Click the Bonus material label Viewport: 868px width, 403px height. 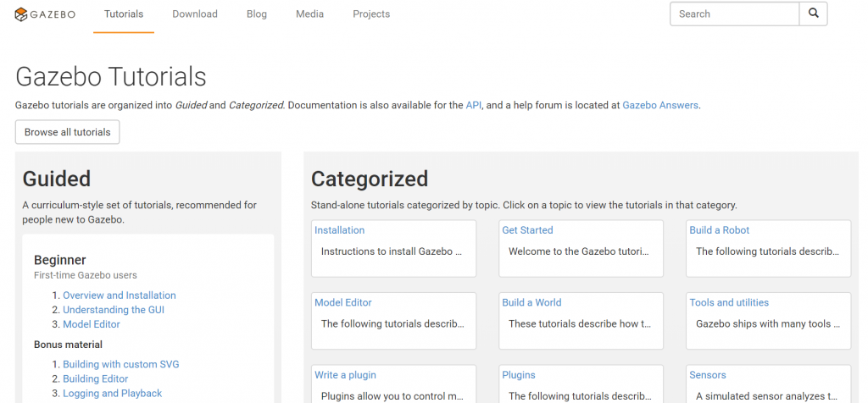[x=68, y=345]
